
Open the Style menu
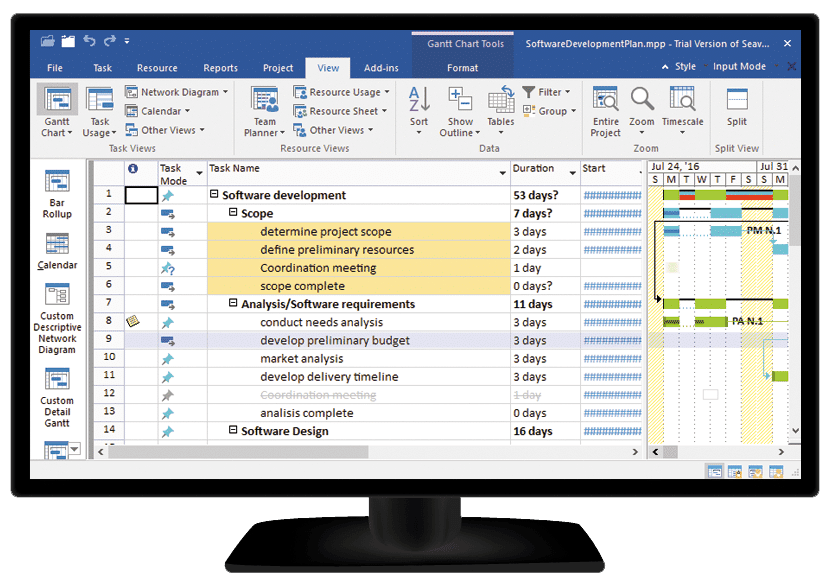tap(685, 66)
